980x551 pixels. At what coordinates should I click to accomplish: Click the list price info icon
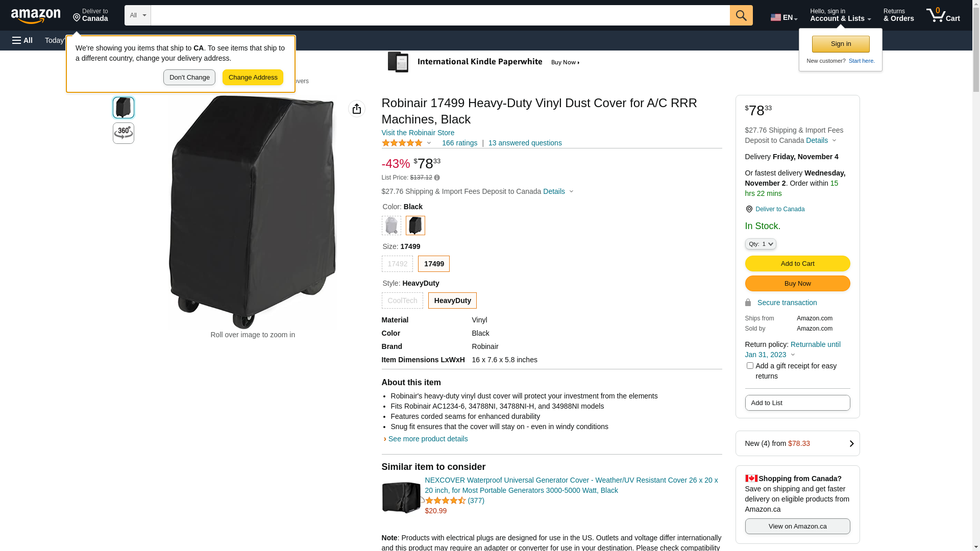[437, 178]
